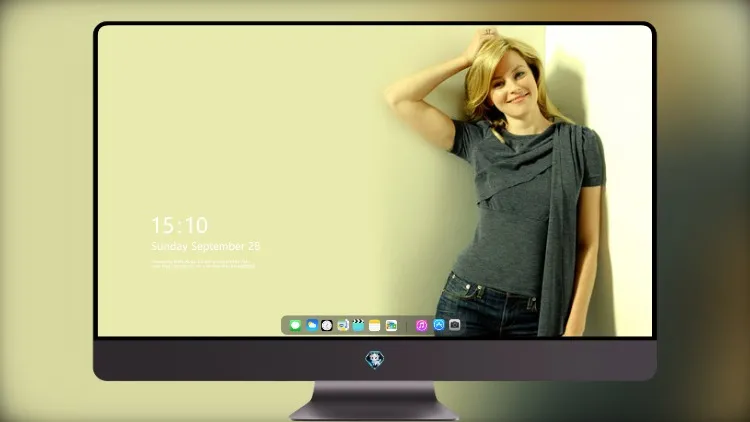The height and width of the screenshot is (422, 750).
Task: Open the Camera app in the dock
Action: tap(454, 325)
